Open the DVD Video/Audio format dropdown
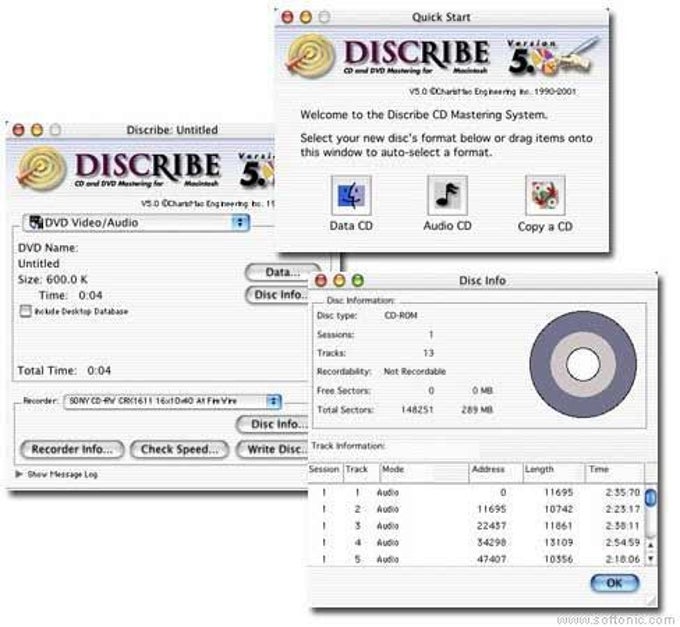The height and width of the screenshot is (627, 680). [x=137, y=222]
